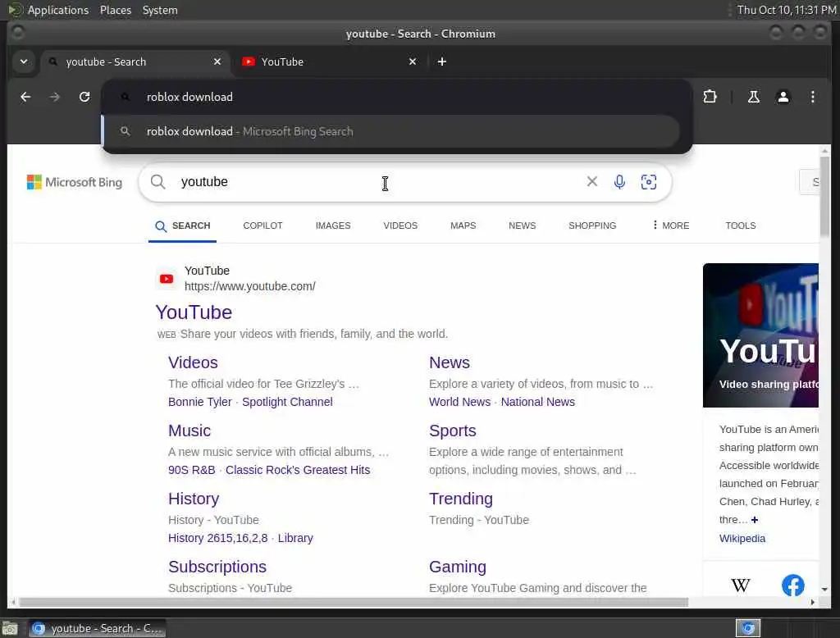Click the YouTube favicon in first result

pyautogui.click(x=167, y=279)
